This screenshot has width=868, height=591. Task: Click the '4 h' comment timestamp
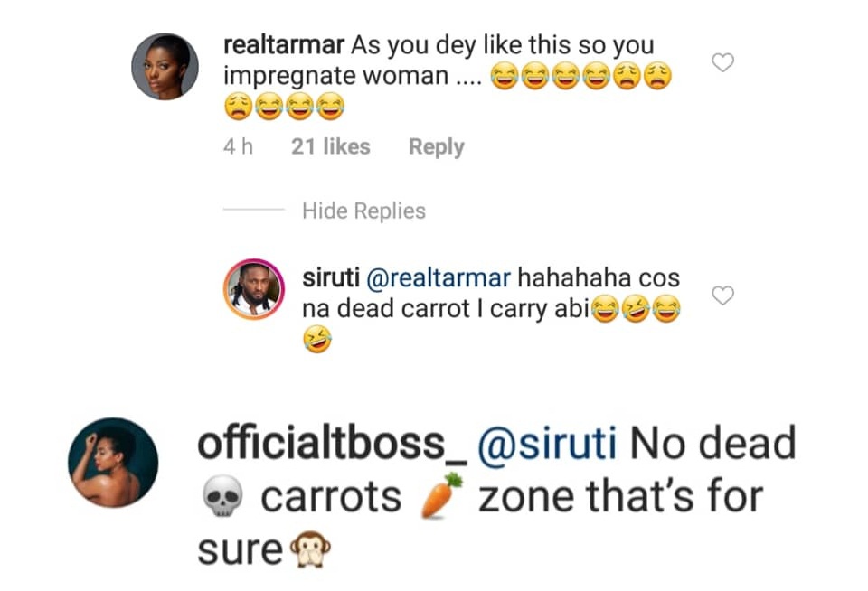click(238, 147)
